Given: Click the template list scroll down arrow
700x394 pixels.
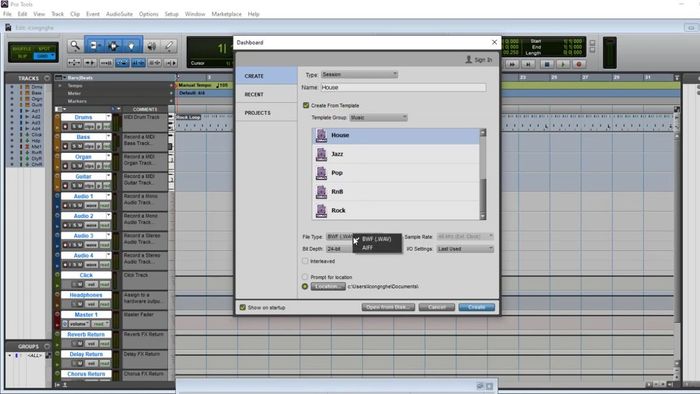Looking at the screenshot, I should (x=483, y=216).
